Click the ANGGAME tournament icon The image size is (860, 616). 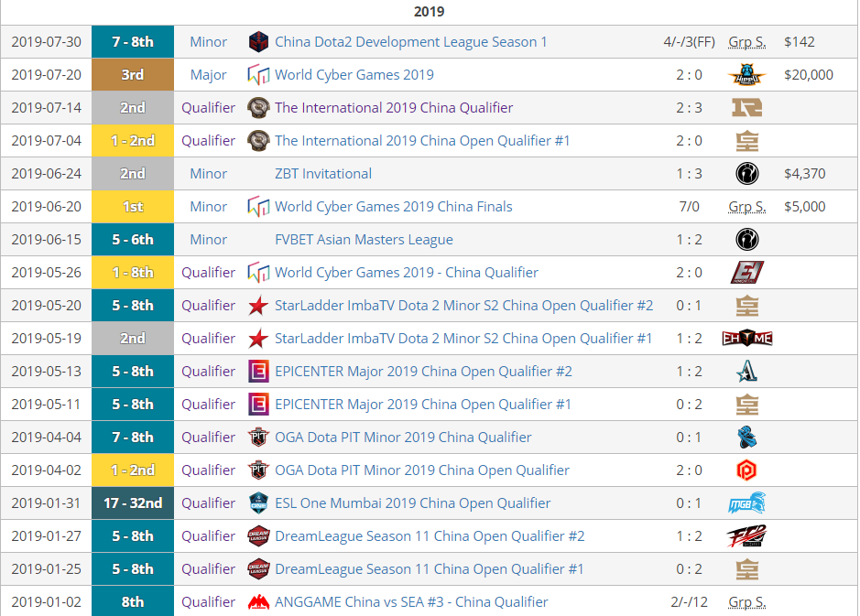click(x=259, y=602)
